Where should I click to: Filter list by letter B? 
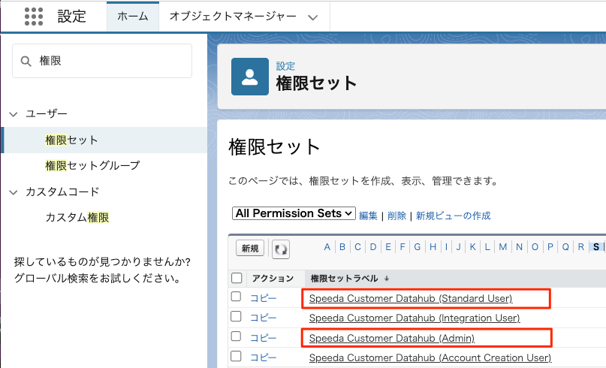[x=342, y=247]
